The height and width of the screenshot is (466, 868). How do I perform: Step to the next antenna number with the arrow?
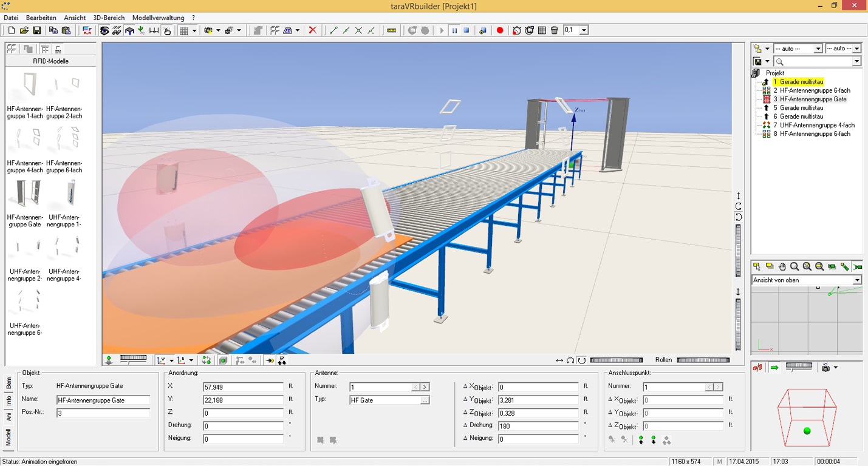423,387
